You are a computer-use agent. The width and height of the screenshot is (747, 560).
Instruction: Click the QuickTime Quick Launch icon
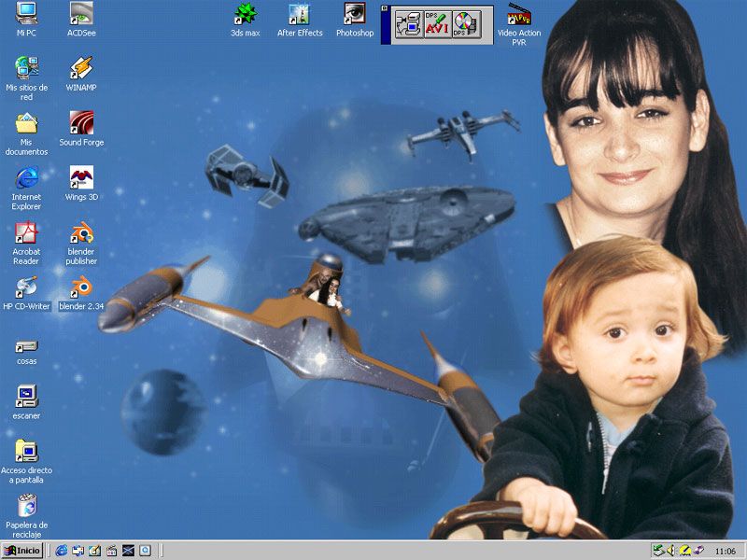145,551
